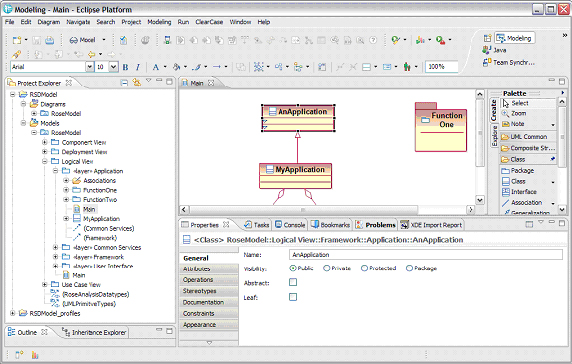Click the Print toolbar icon
Screen dimensions: 572x364
point(49,40)
